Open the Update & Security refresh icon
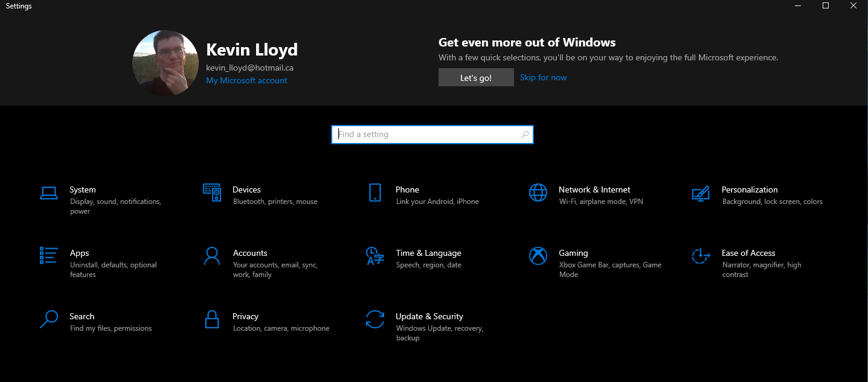This screenshot has width=868, height=382. coord(375,319)
